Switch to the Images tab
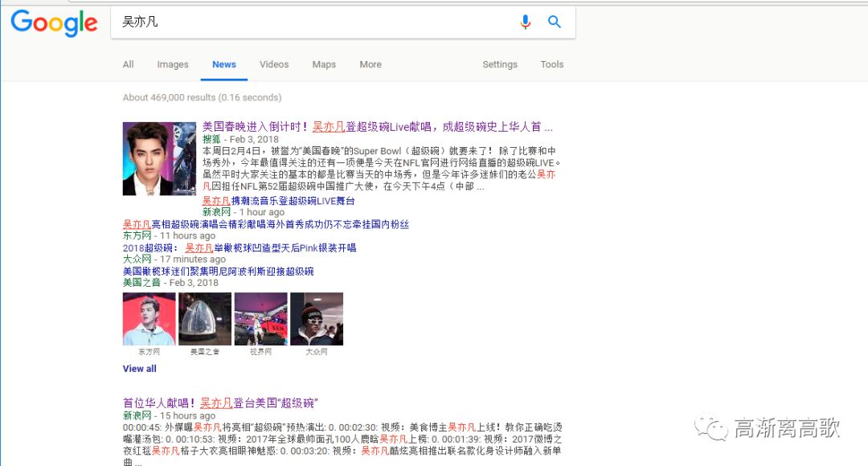Image resolution: width=868 pixels, height=466 pixels. click(173, 64)
